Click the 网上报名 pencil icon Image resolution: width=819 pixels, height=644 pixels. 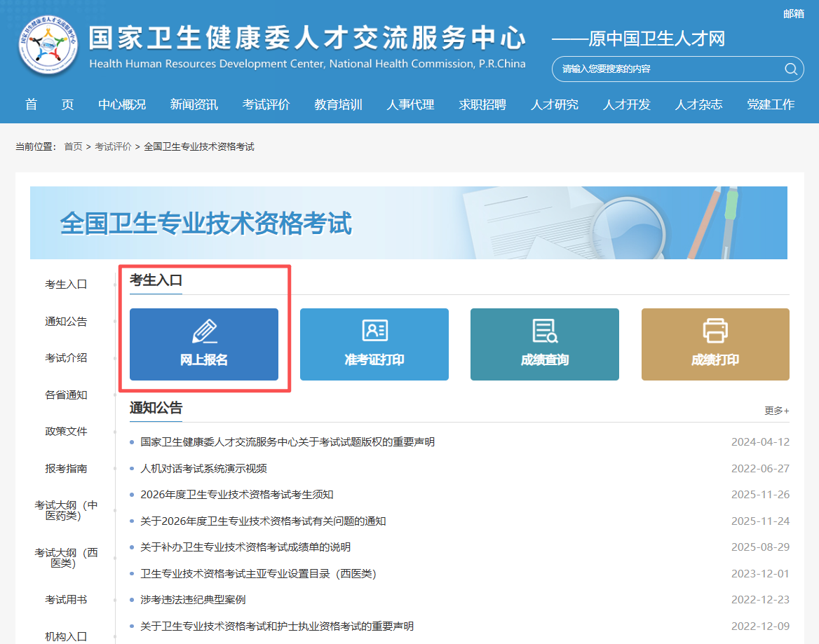point(204,331)
